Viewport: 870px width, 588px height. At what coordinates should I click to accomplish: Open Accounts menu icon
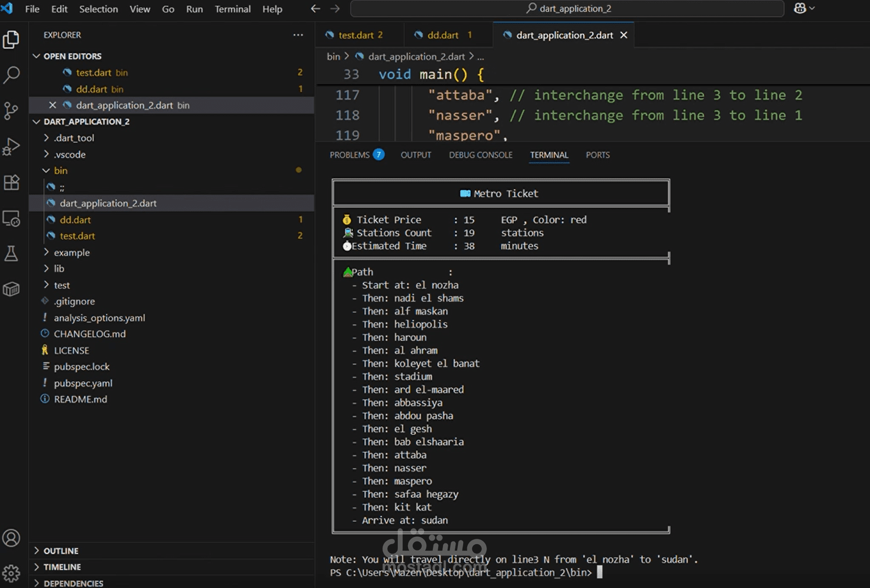[11, 538]
